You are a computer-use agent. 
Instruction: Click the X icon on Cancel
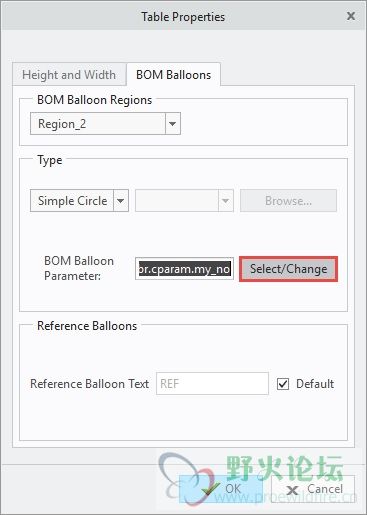point(292,490)
